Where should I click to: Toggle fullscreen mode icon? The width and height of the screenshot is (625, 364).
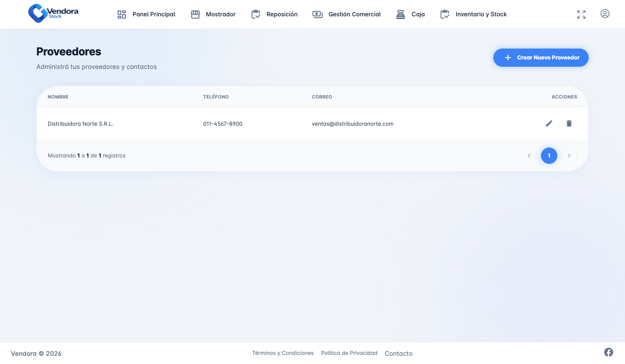click(581, 15)
